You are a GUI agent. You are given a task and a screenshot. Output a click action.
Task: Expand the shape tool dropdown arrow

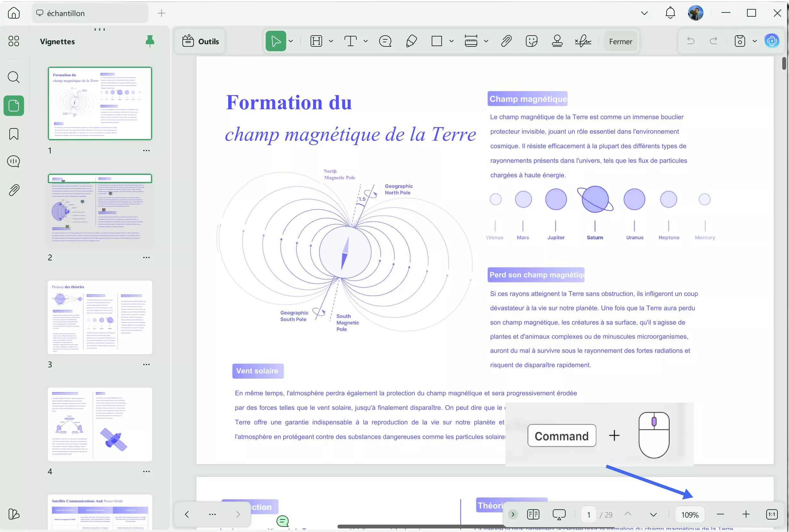(x=452, y=41)
